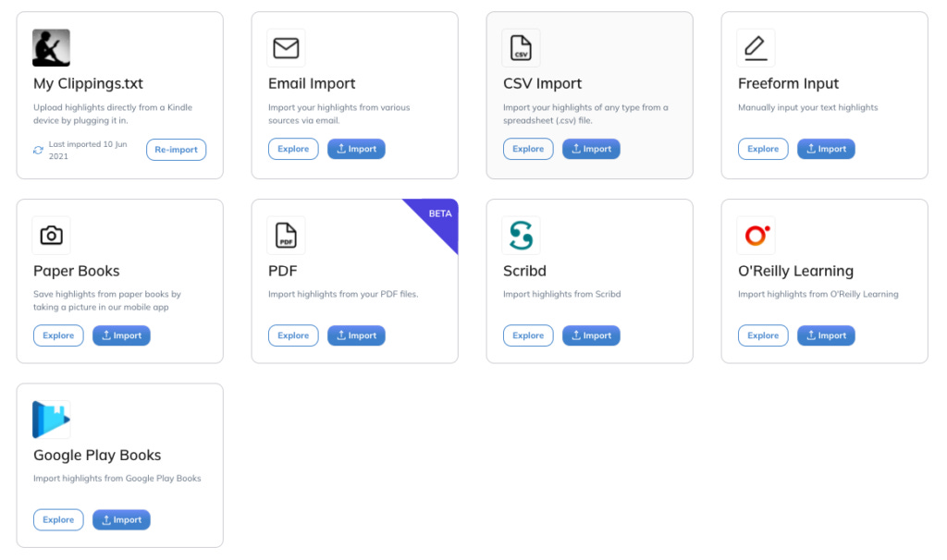The height and width of the screenshot is (560, 947).
Task: Select the Google Play Books heading
Action: click(x=97, y=455)
